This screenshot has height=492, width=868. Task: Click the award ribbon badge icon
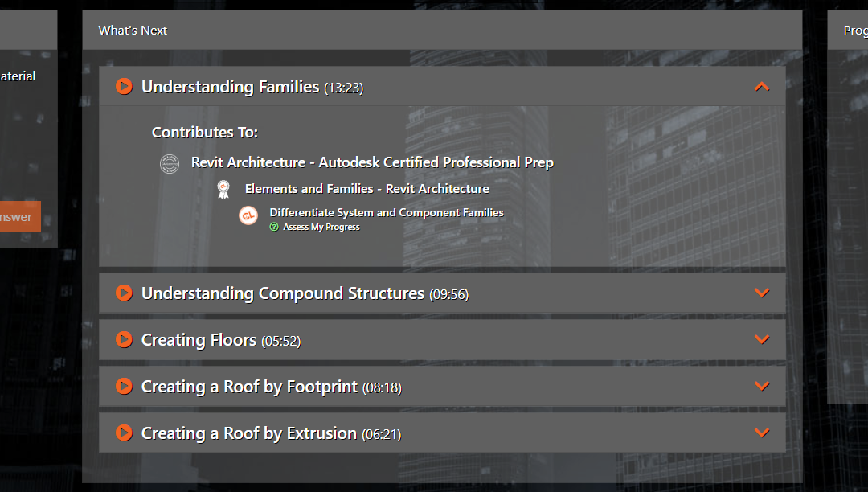(223, 189)
